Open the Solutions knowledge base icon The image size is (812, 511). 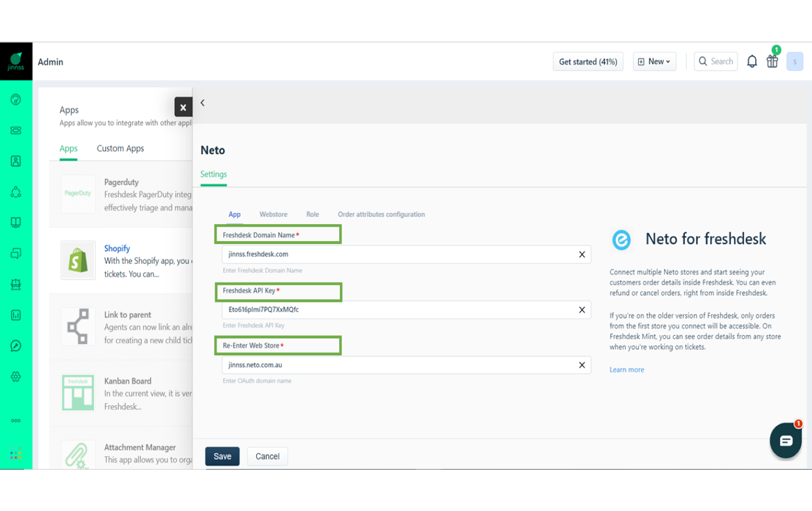[15, 222]
